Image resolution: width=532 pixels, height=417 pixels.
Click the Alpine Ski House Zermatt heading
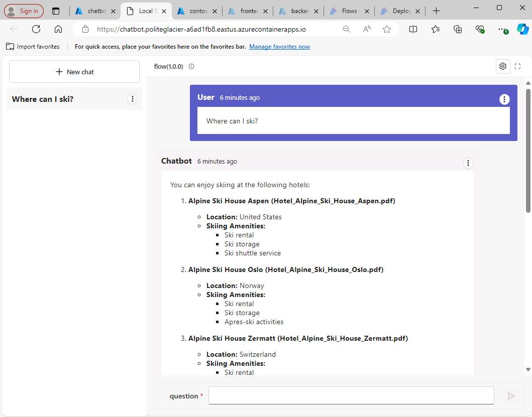click(x=298, y=338)
